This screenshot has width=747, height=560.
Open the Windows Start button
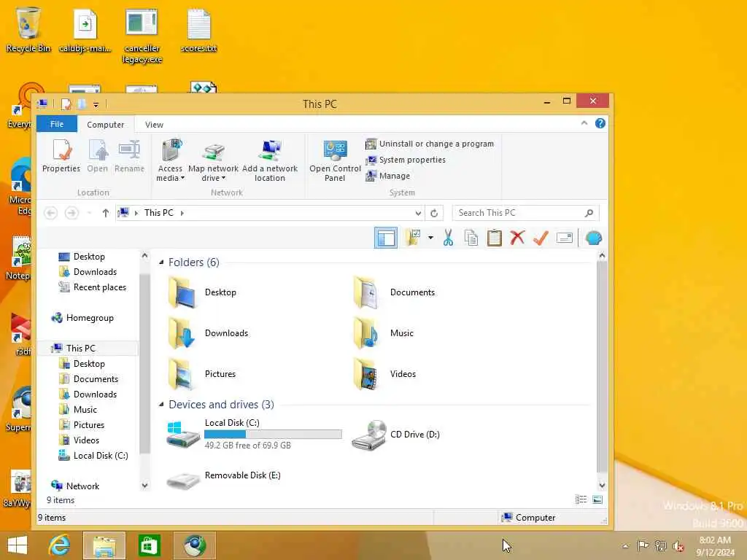18,545
